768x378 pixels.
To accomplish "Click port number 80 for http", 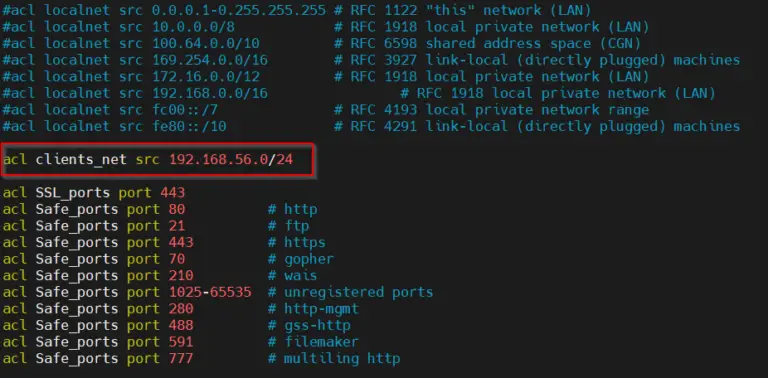I will (177, 210).
